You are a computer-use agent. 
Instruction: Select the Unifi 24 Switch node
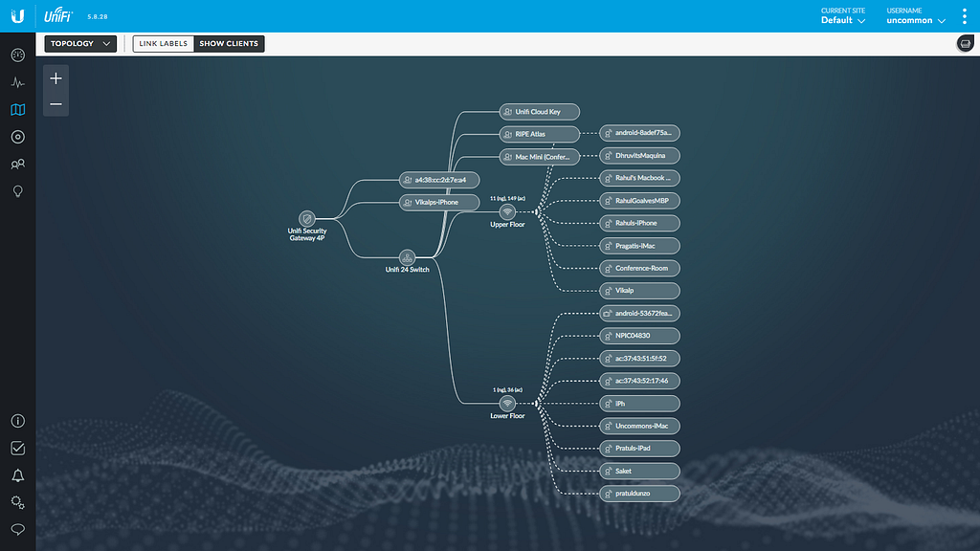click(407, 257)
